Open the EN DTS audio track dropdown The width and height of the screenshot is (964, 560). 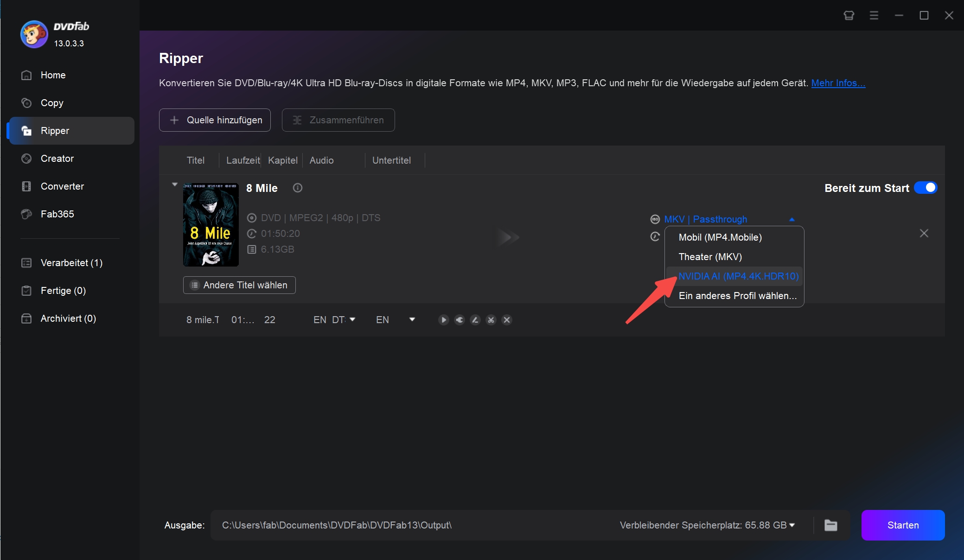click(x=352, y=319)
